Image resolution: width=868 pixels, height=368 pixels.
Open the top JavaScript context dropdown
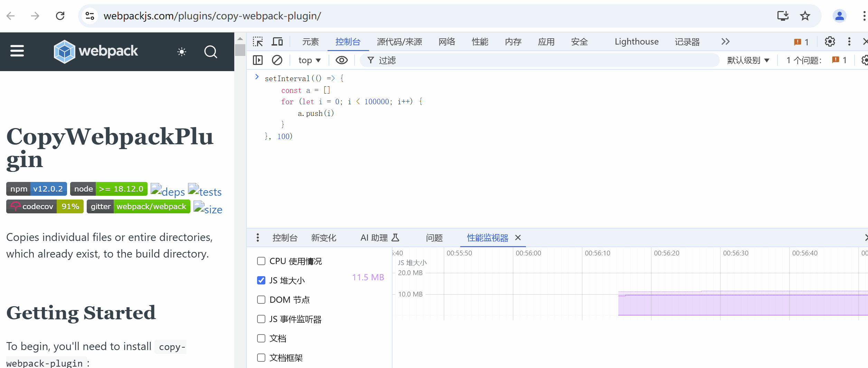(x=310, y=60)
